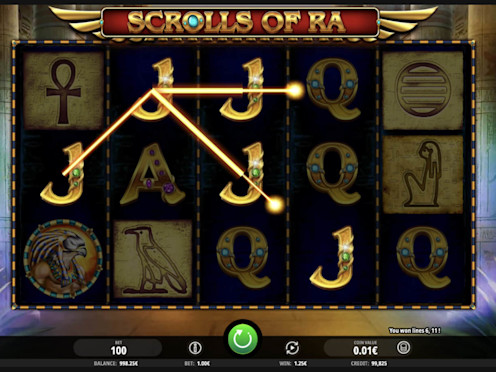Click the Bet 1.00€ readout in status bar
Viewport: 496px width, 372px height.
pyautogui.click(x=197, y=364)
